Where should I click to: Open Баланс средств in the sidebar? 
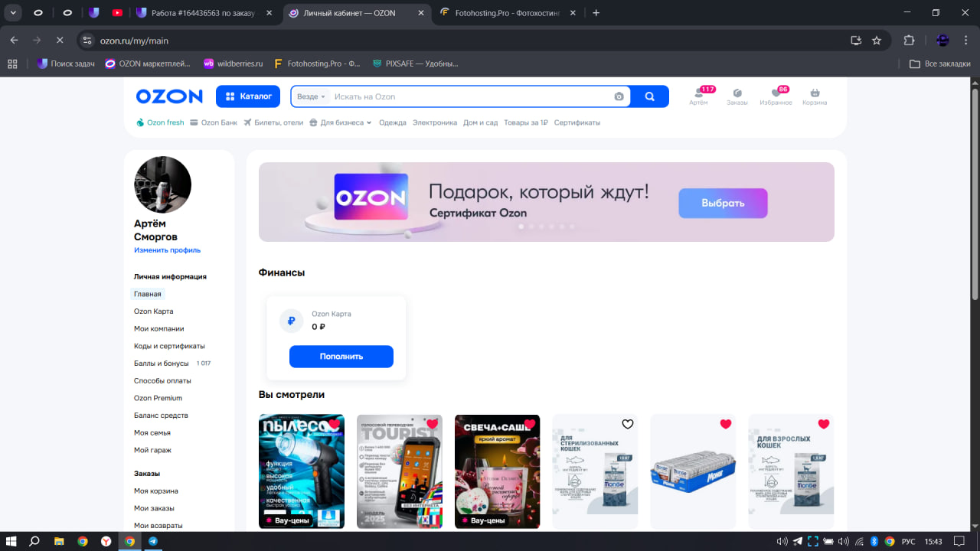click(x=161, y=416)
